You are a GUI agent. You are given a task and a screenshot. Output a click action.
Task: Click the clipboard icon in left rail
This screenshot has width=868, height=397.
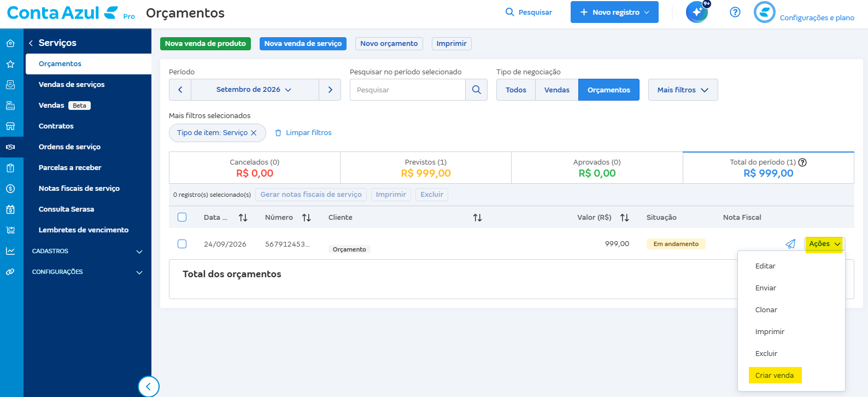(x=10, y=168)
